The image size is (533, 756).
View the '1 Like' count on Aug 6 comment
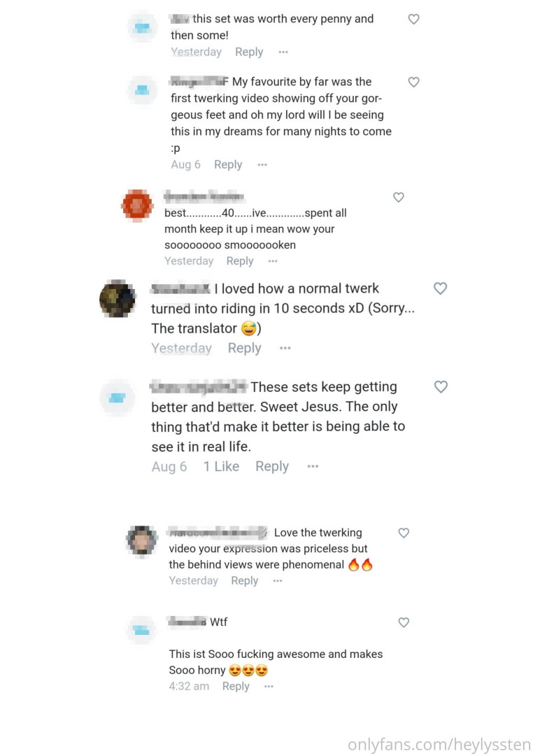(221, 466)
